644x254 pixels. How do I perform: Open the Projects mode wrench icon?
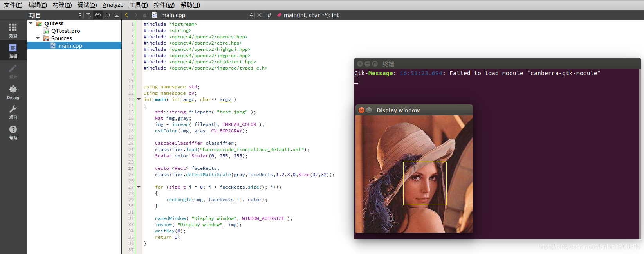pos(13,112)
